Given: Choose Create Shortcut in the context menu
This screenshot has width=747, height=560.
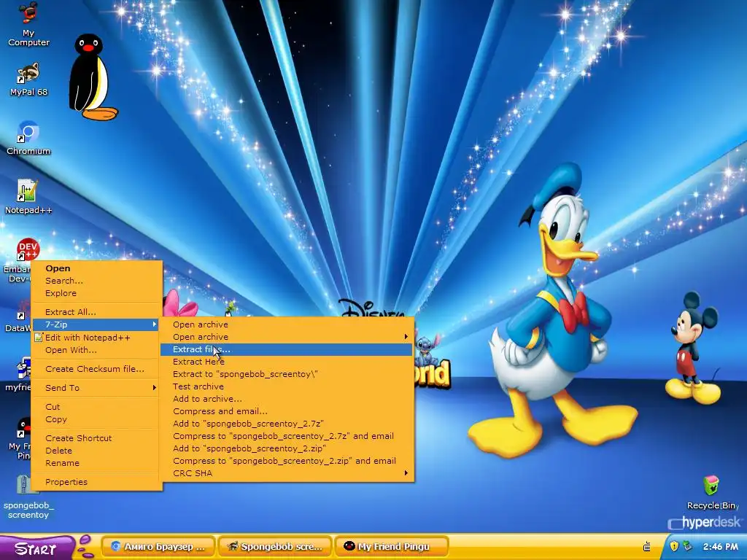Looking at the screenshot, I should (x=97, y=438).
